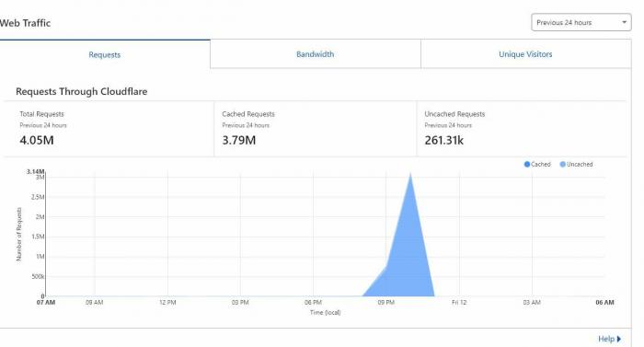Image resolution: width=644 pixels, height=347 pixels.
Task: Click the arrow icon next to Help
Action: [619, 340]
